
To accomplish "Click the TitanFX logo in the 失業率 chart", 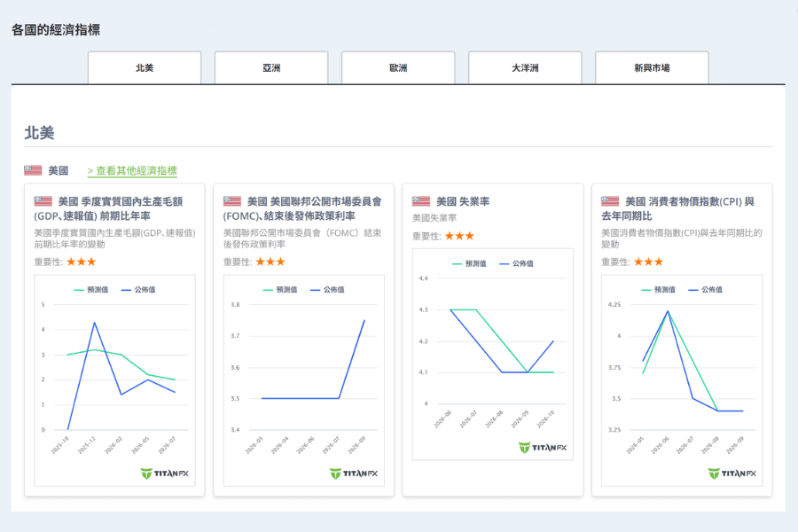I will 543,448.
